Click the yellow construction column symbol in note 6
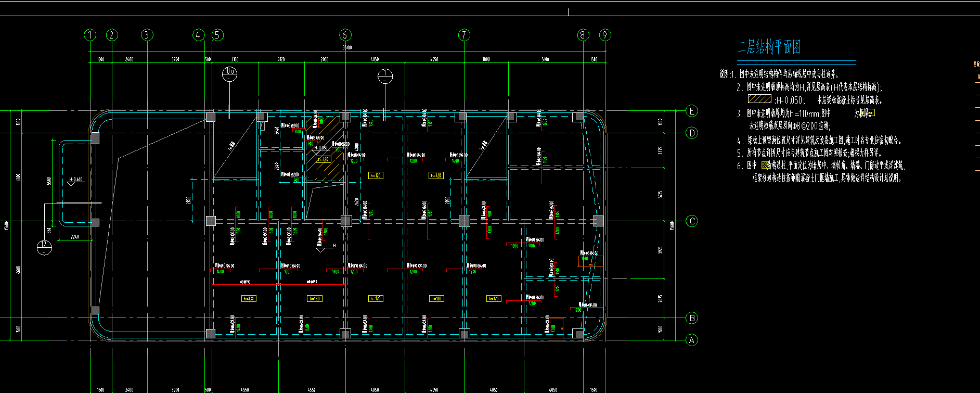Viewport: 980px width, 393px height. [x=765, y=165]
